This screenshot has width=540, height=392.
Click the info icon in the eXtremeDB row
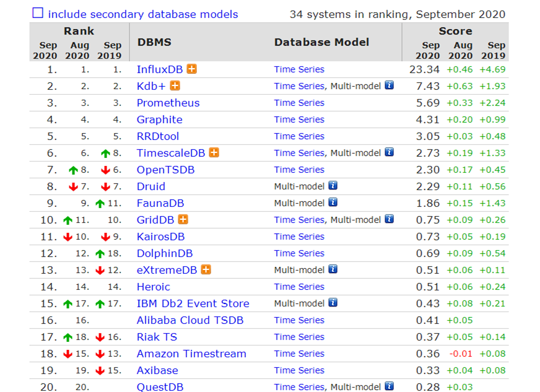coord(333,269)
